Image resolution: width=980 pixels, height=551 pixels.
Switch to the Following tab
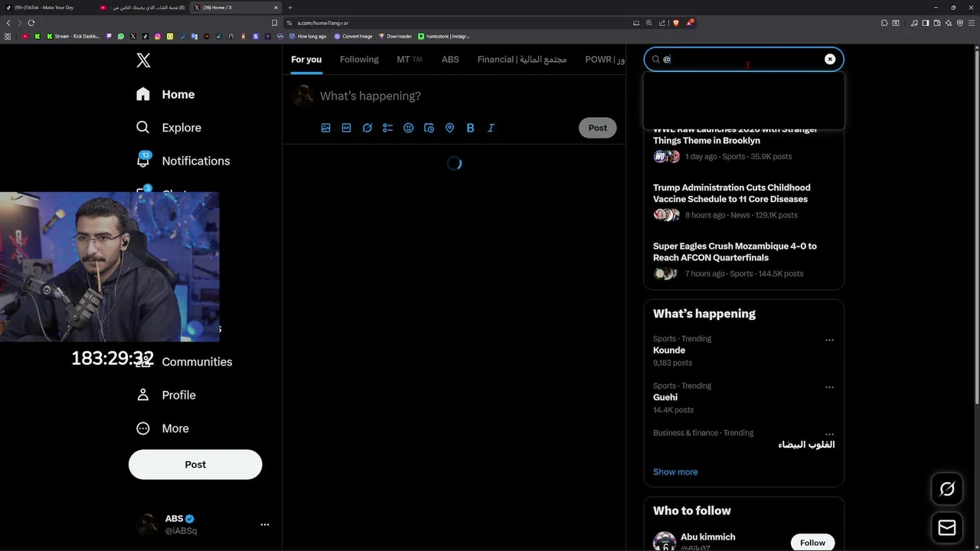(359, 60)
